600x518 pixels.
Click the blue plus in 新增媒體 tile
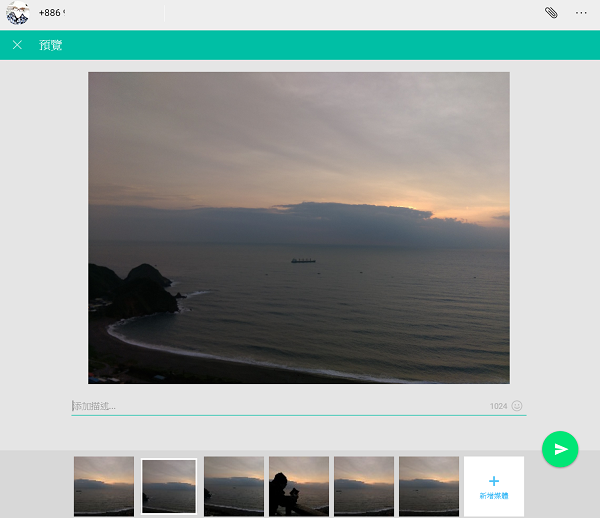point(494,480)
